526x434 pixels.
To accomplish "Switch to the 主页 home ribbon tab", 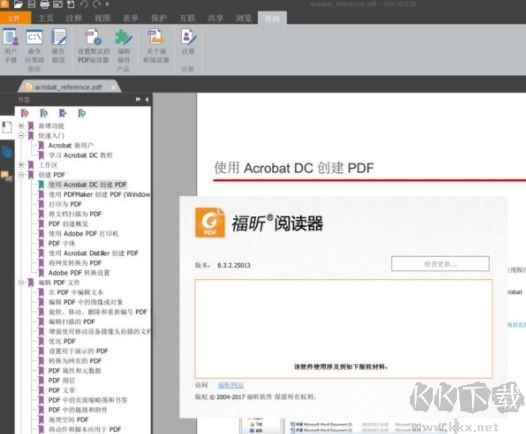I will pos(46,18).
